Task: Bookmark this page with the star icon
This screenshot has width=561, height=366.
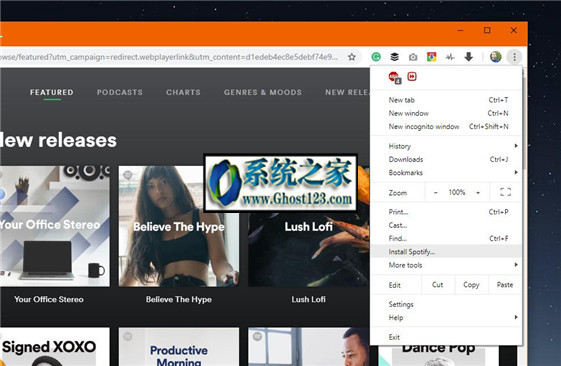Action: (x=352, y=57)
